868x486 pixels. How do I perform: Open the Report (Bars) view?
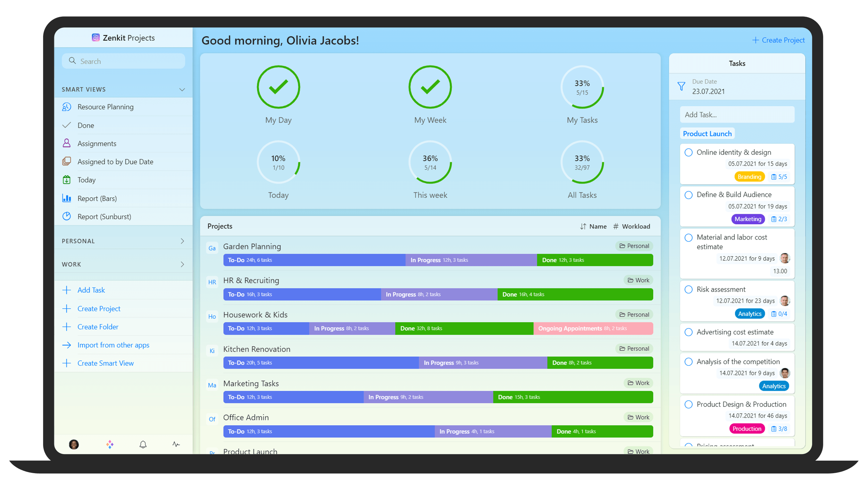tap(97, 198)
